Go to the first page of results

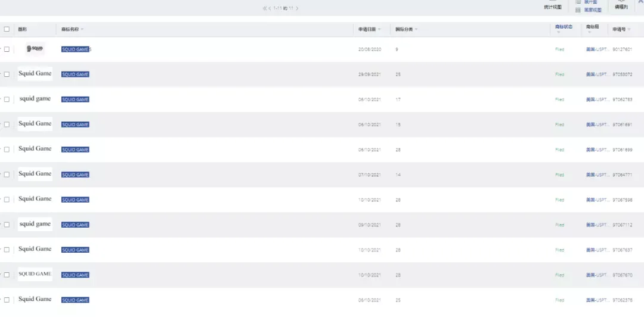point(265,8)
